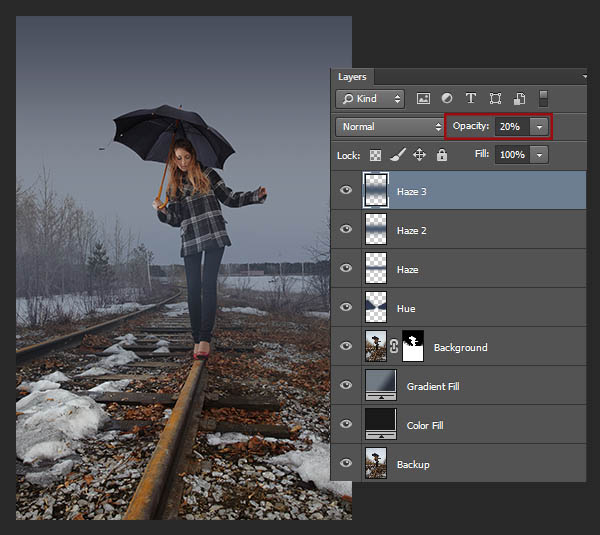The width and height of the screenshot is (600, 535).
Task: Enable lock transparent pixels icon
Action: (x=376, y=155)
